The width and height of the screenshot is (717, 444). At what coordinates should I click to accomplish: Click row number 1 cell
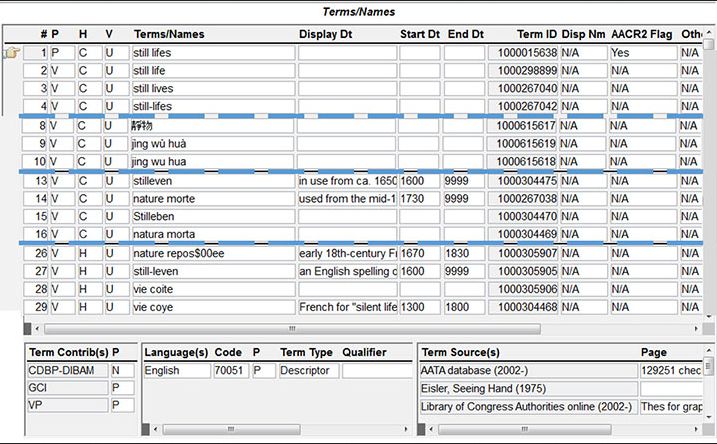(x=36, y=53)
